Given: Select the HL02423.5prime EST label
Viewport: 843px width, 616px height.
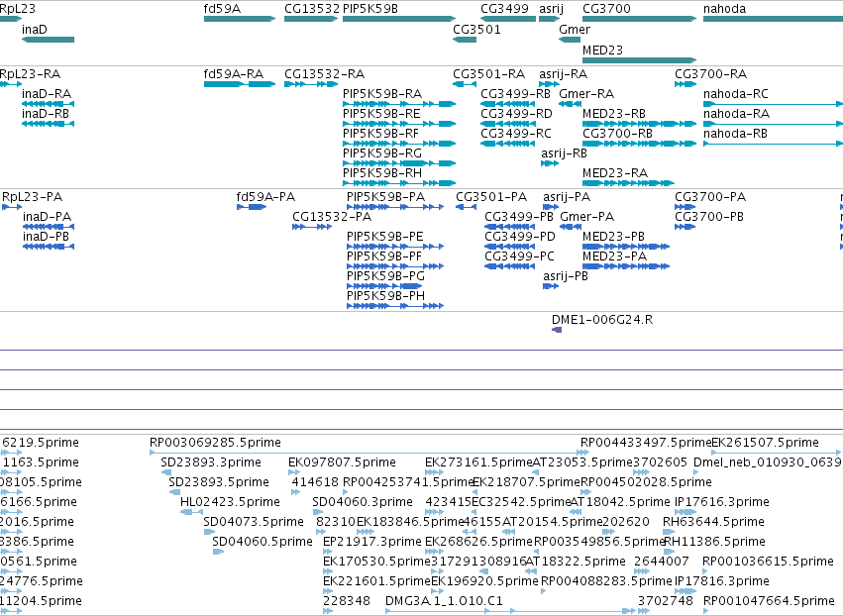Looking at the screenshot, I should tap(230, 502).
